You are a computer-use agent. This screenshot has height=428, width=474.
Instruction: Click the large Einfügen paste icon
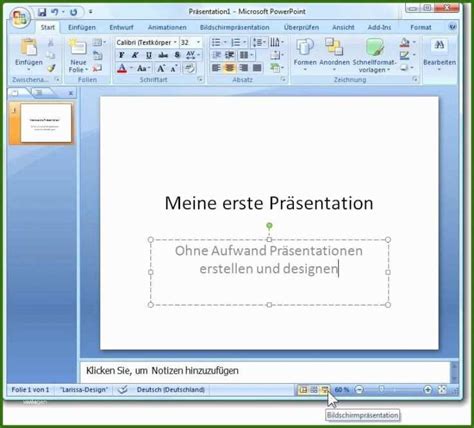[29, 47]
